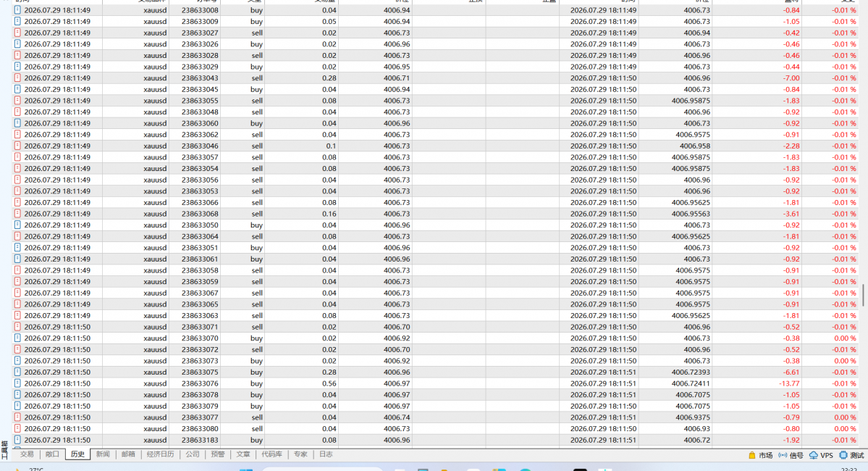868x471 pixels.
Task: Open the VPS cloud status icon
Action: click(813, 455)
